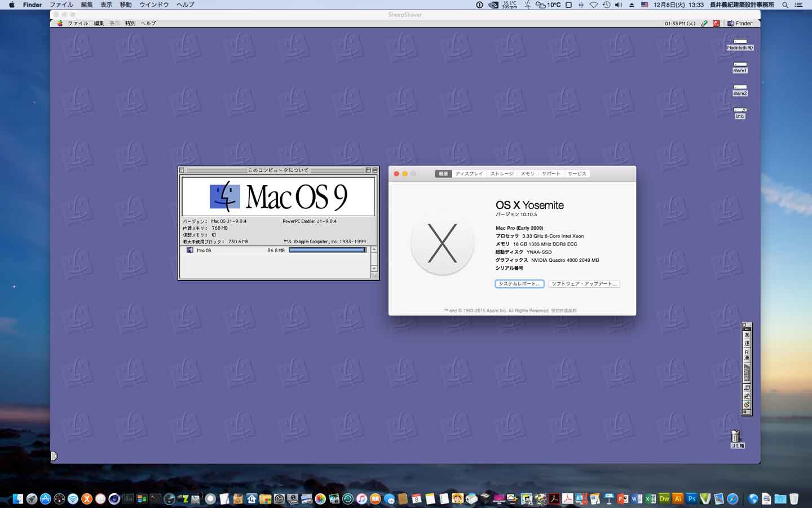The image size is (812, 508).
Task: Click the システムレポート button
Action: tap(519, 284)
